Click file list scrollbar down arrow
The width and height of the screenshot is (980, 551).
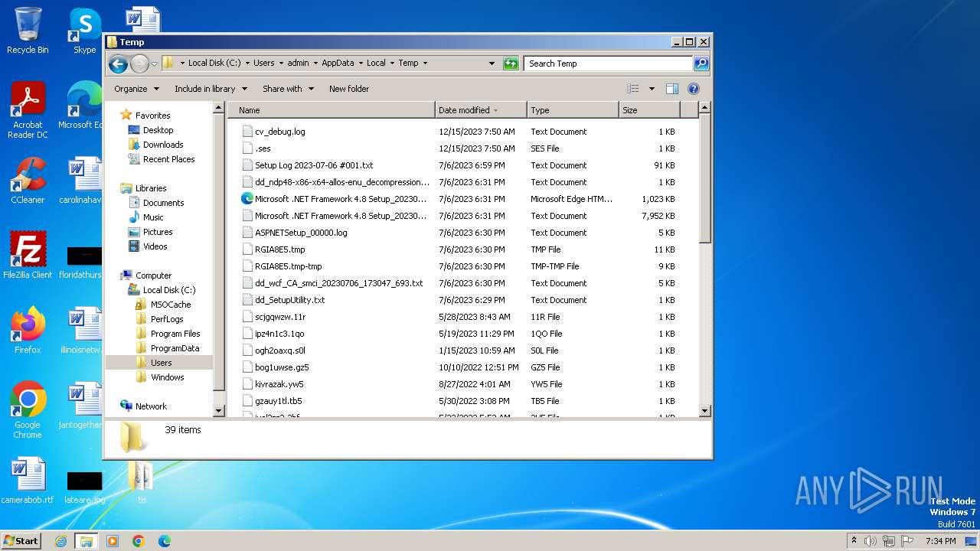point(705,411)
